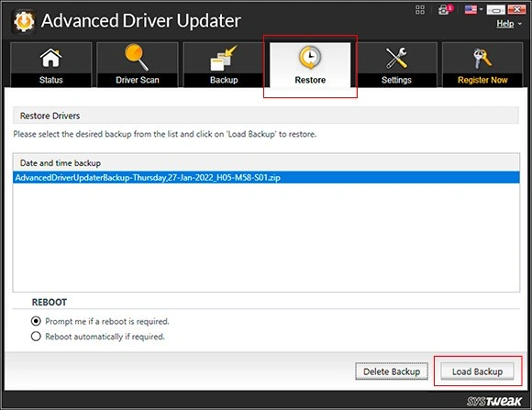
Task: Click the Backup folders icon
Action: 223,59
